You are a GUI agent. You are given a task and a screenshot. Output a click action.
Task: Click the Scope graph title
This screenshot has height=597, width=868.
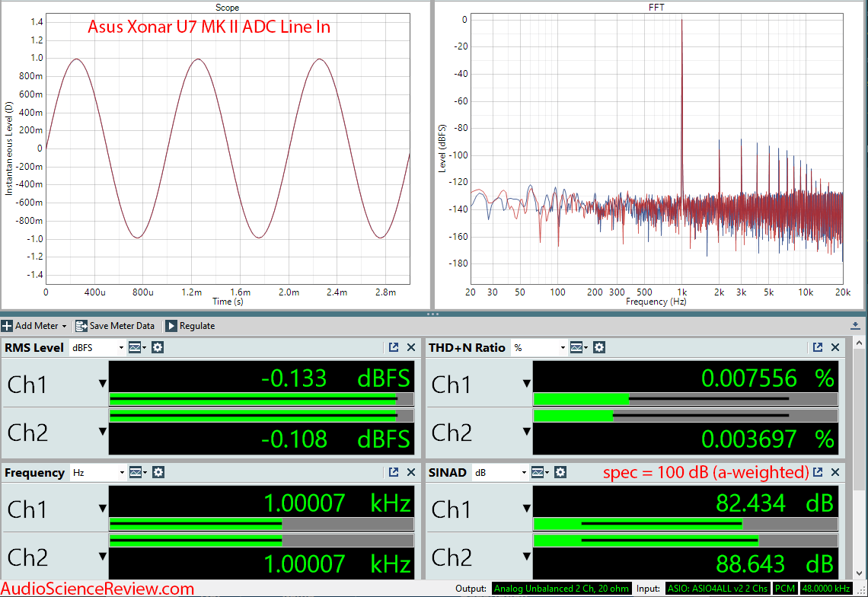coord(227,7)
